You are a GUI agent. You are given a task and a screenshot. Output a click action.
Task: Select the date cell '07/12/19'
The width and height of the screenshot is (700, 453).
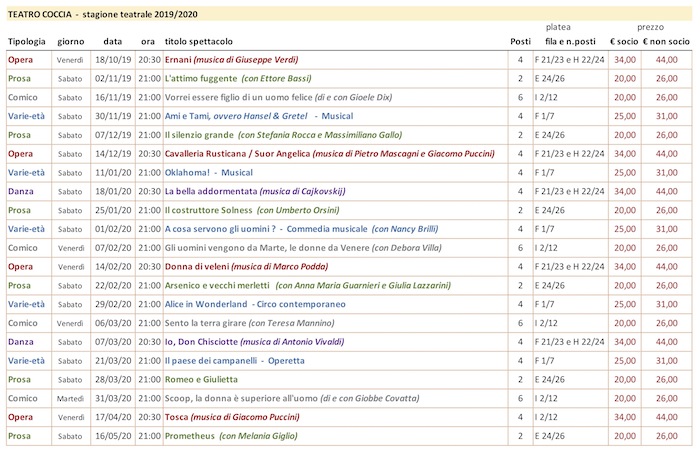113,135
